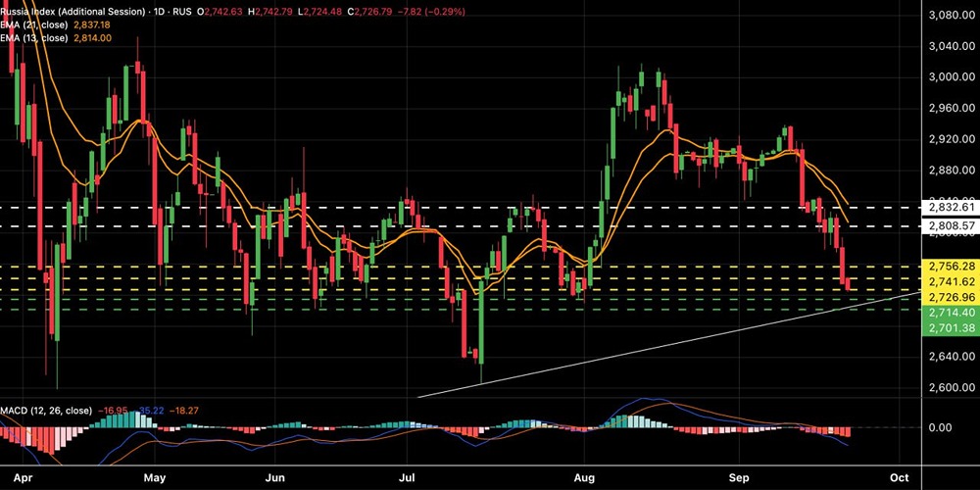Click the Russia Index (Additional Session) title
Image resolution: width=980 pixels, height=490 pixels.
tap(73, 12)
